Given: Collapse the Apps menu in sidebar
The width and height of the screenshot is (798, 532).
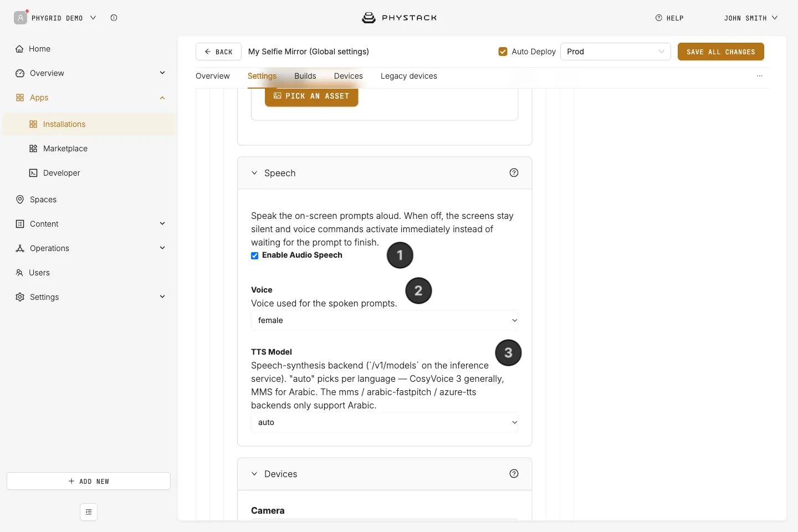Looking at the screenshot, I should 162,98.
